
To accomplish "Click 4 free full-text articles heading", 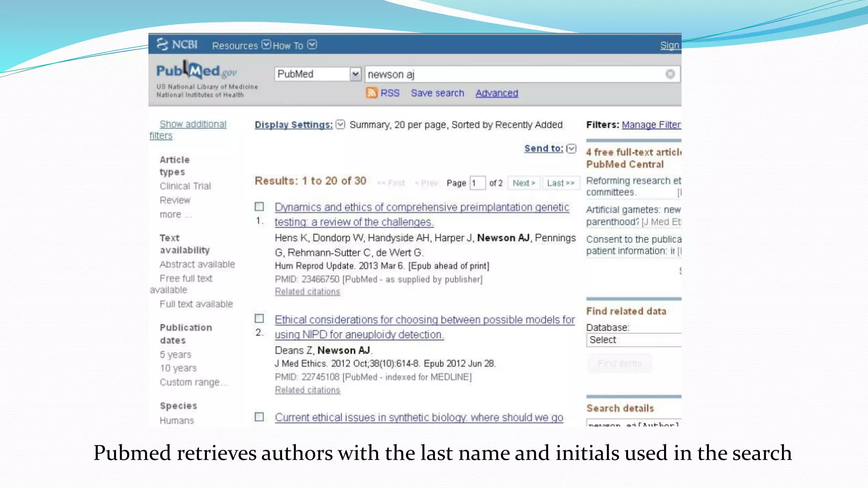I will pyautogui.click(x=634, y=158).
